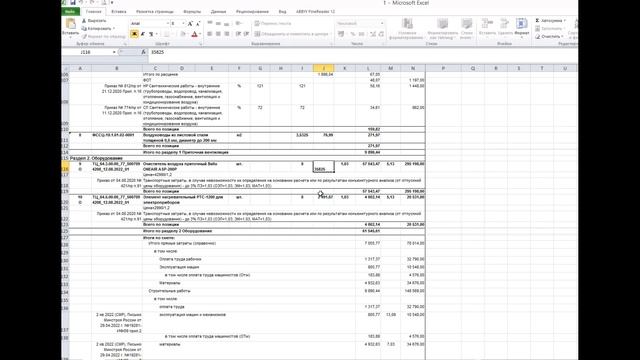
Task: Click cell 'Раздел 2. Оборудование'
Action: [96, 158]
